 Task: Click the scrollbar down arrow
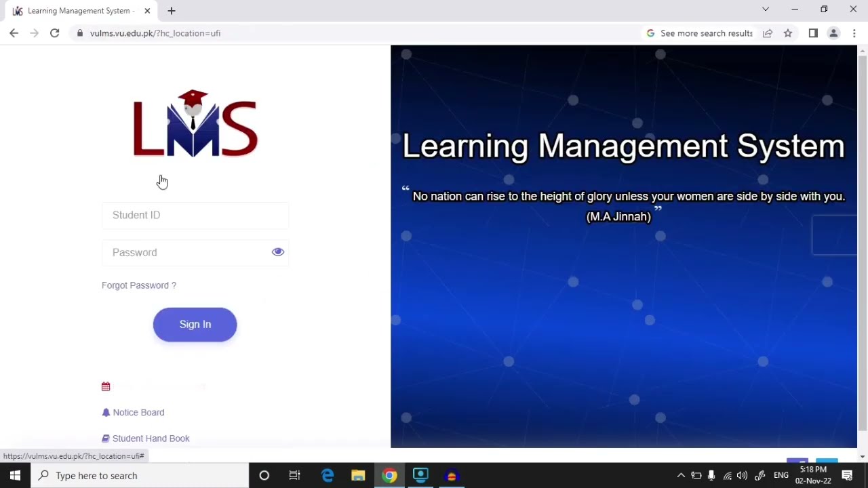coord(863,457)
